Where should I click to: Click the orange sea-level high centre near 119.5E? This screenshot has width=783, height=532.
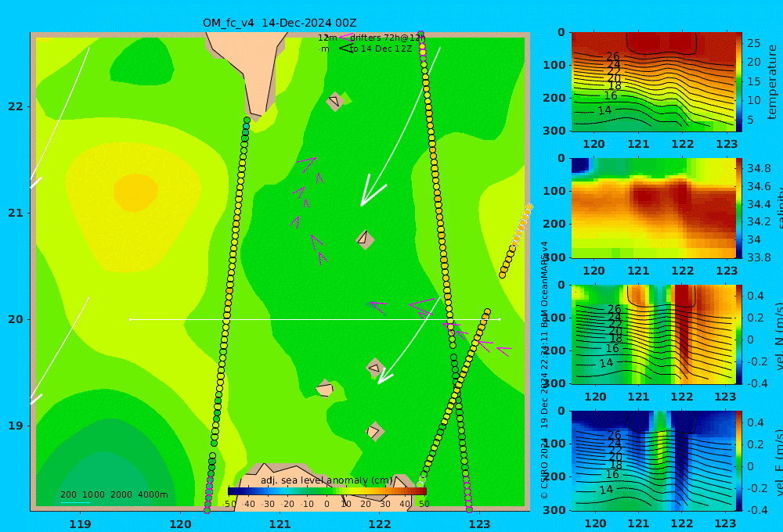(x=135, y=192)
